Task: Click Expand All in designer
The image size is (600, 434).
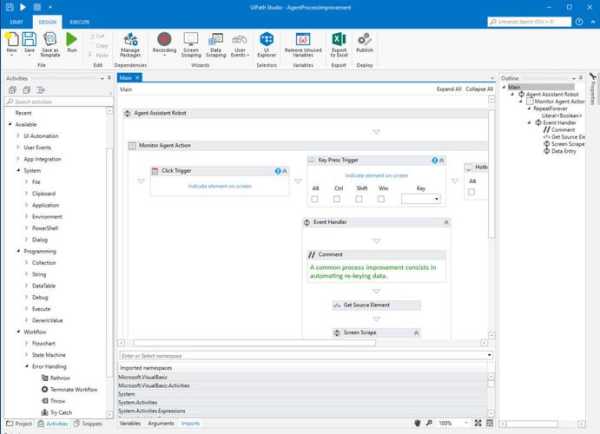Action: click(448, 89)
